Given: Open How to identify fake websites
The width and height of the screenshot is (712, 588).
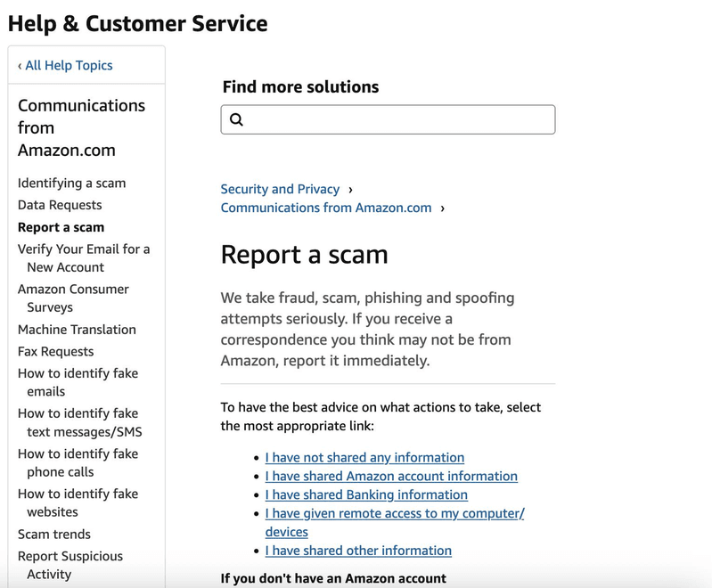Looking at the screenshot, I should [x=78, y=502].
